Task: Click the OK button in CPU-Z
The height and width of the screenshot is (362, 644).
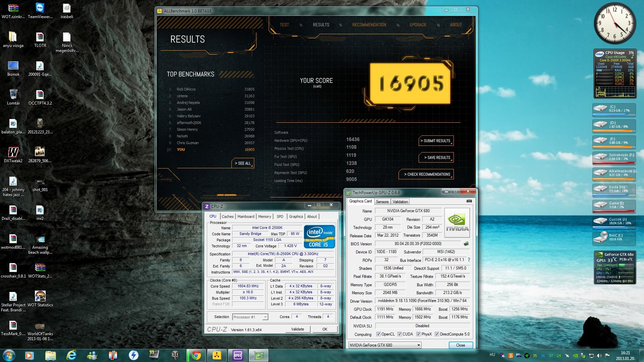Action: tap(325, 329)
